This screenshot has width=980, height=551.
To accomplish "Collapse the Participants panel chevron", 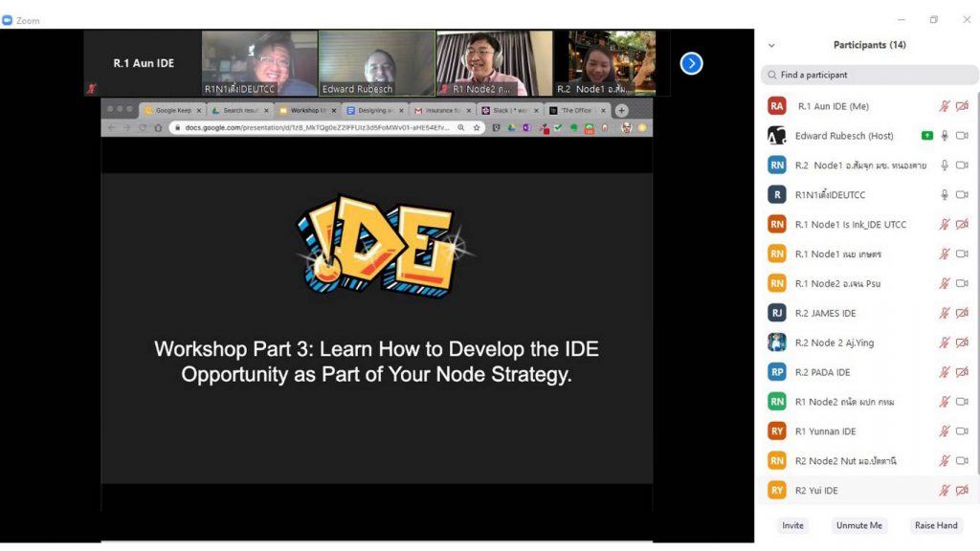I will (771, 45).
